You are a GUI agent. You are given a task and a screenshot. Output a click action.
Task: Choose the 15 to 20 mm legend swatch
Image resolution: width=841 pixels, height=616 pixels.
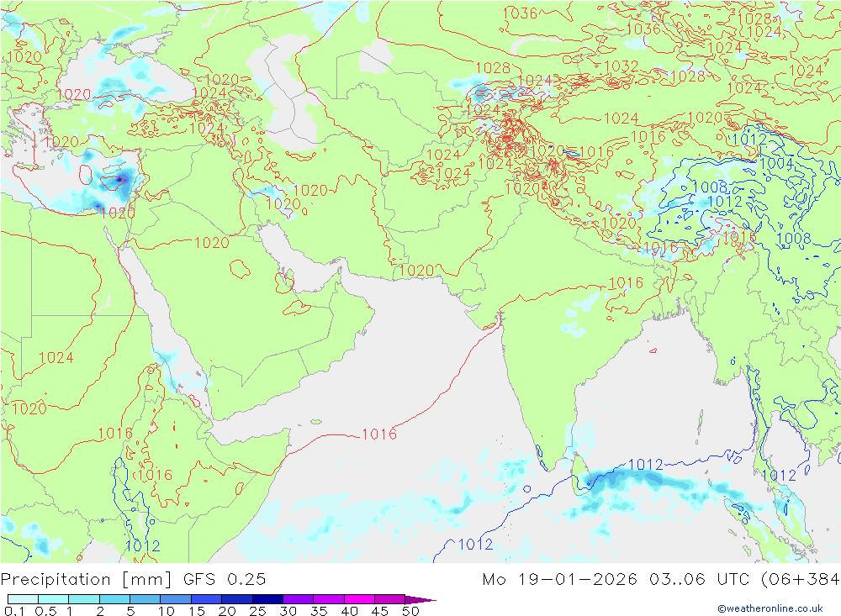coord(206,599)
